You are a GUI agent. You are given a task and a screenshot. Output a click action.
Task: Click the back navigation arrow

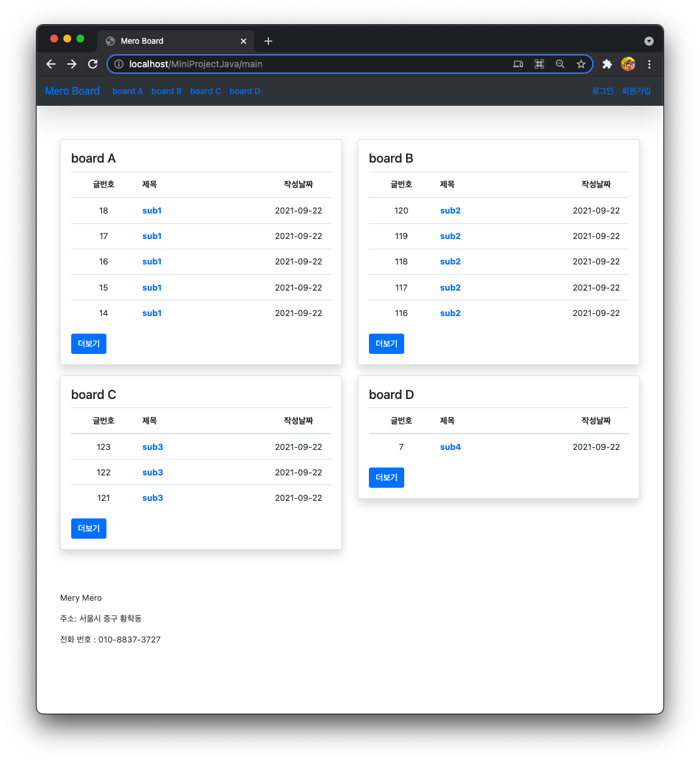[51, 64]
